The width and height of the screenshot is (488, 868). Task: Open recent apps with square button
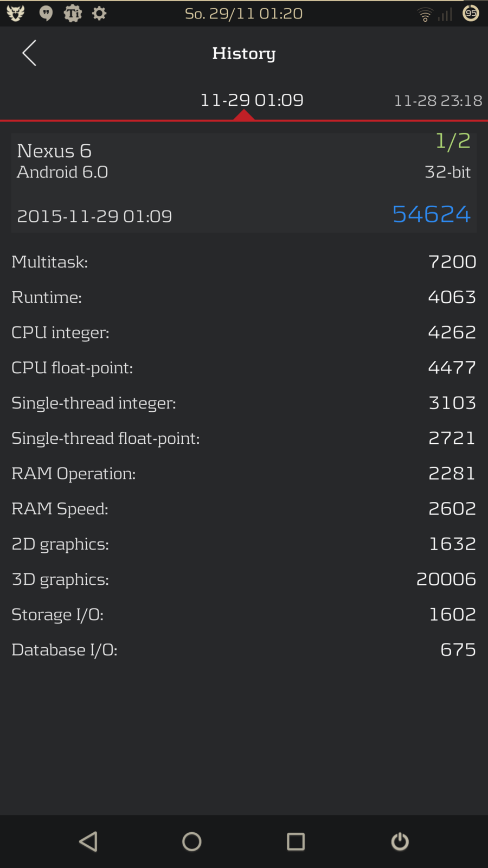pyautogui.click(x=296, y=841)
